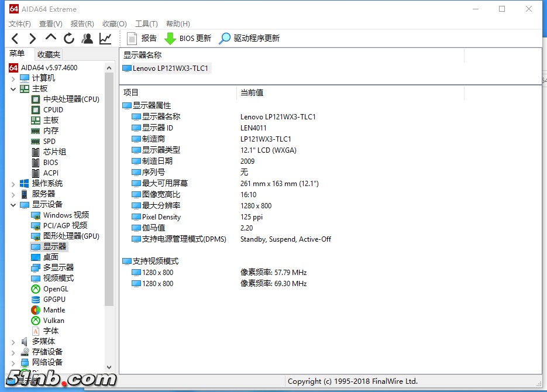Select the 字体 fonts icon
The image size is (547, 392).
click(36, 331)
